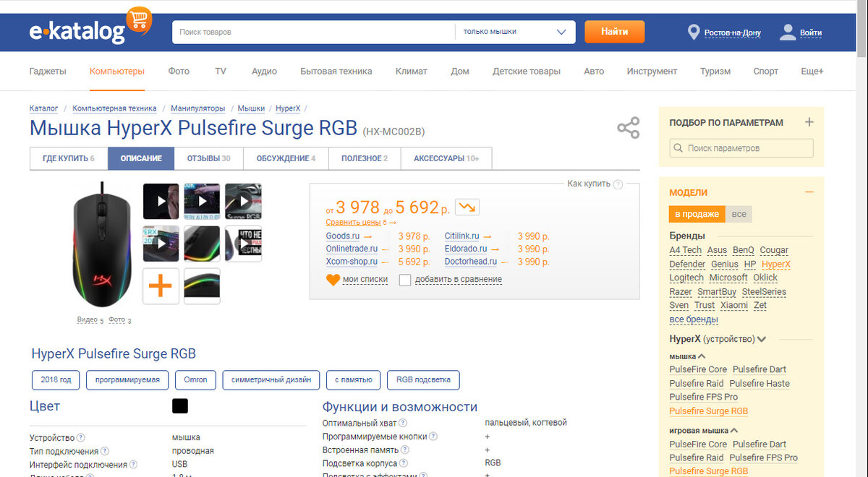Click help icon next to Оптимальный хват
Screen dimensions: 868x477
tap(403, 423)
